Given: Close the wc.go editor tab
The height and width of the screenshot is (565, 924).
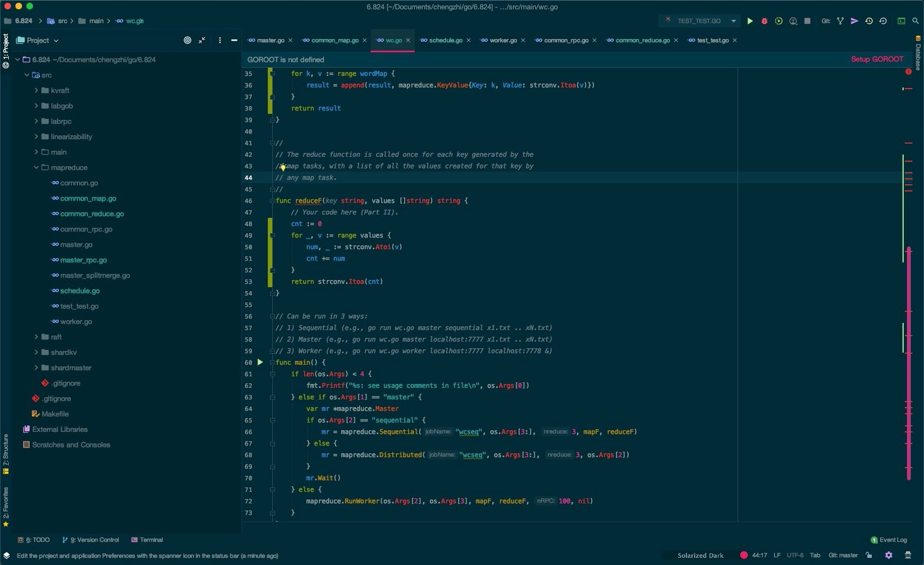Looking at the screenshot, I should click(408, 40).
